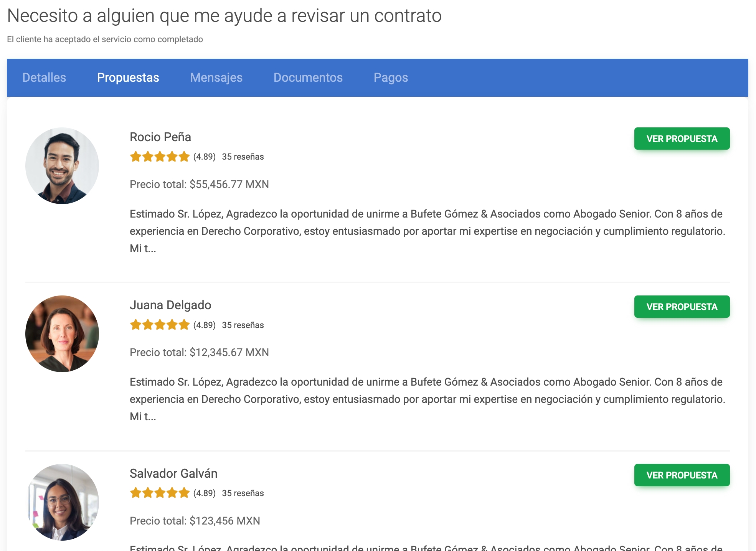Click Rocio Peña's 35 reseñas text

[x=243, y=157]
